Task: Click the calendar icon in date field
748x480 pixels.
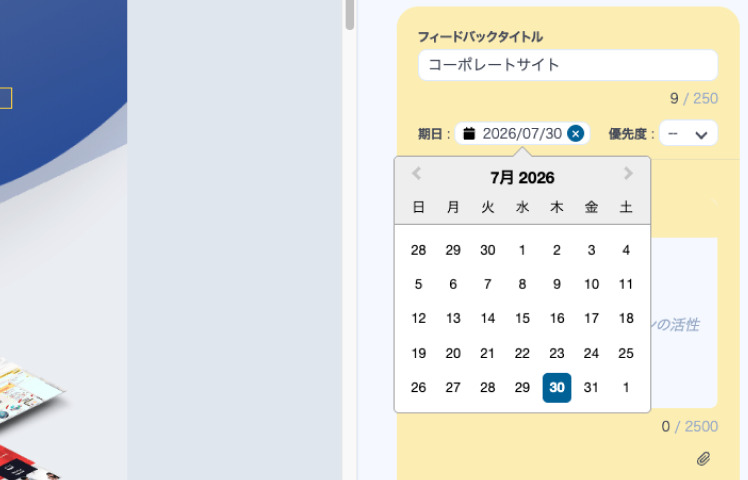Action: click(469, 134)
